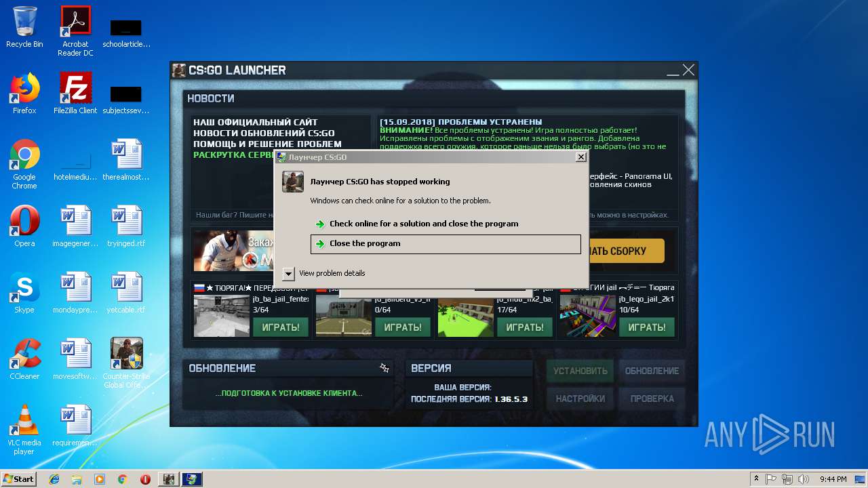Select movesoftw document icon
This screenshot has width=868, height=488.
click(x=75, y=359)
